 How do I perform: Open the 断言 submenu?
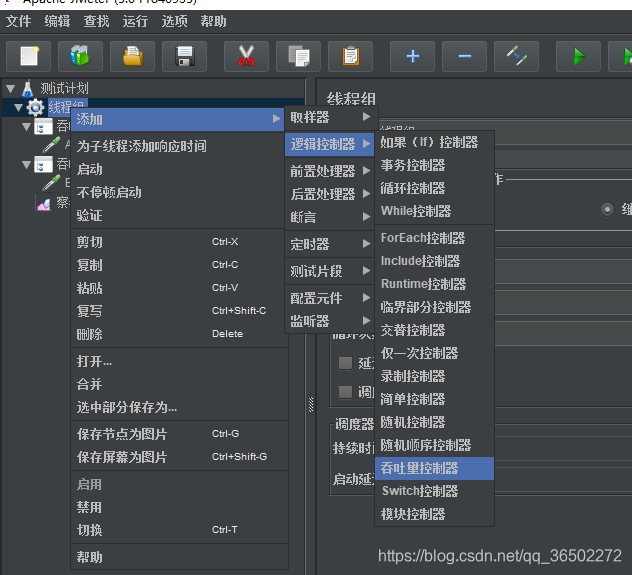(330, 217)
